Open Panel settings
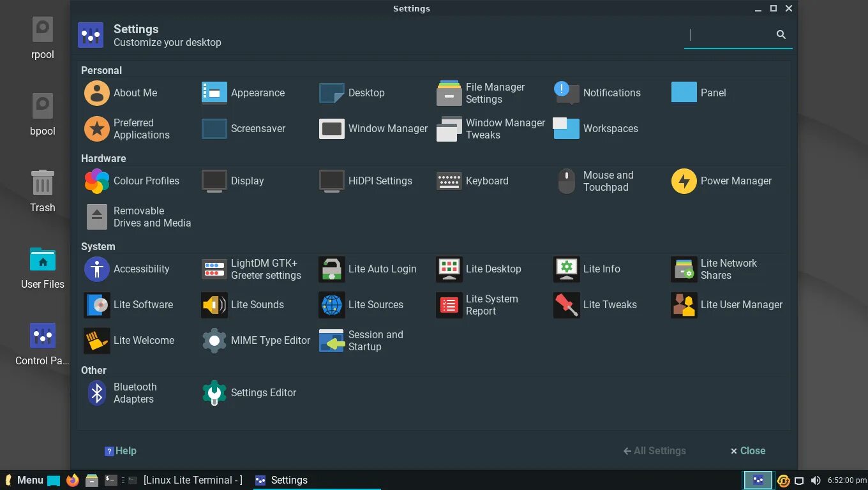The image size is (868, 490). pos(698,93)
